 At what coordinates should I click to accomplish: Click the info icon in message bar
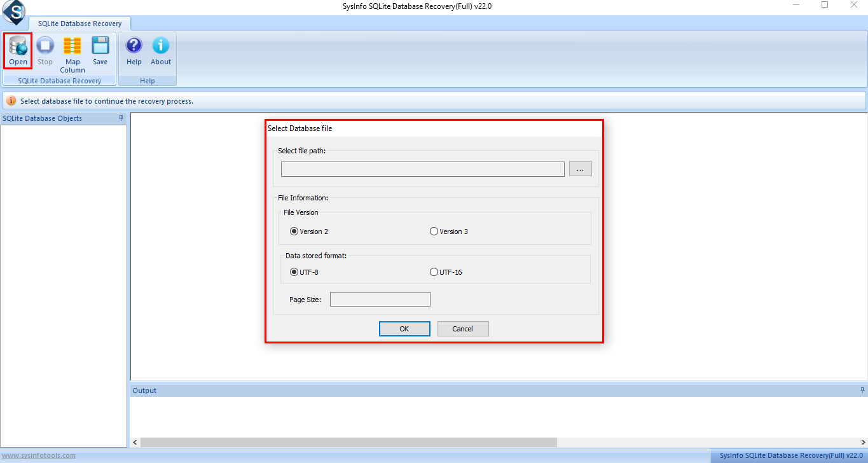(x=11, y=101)
